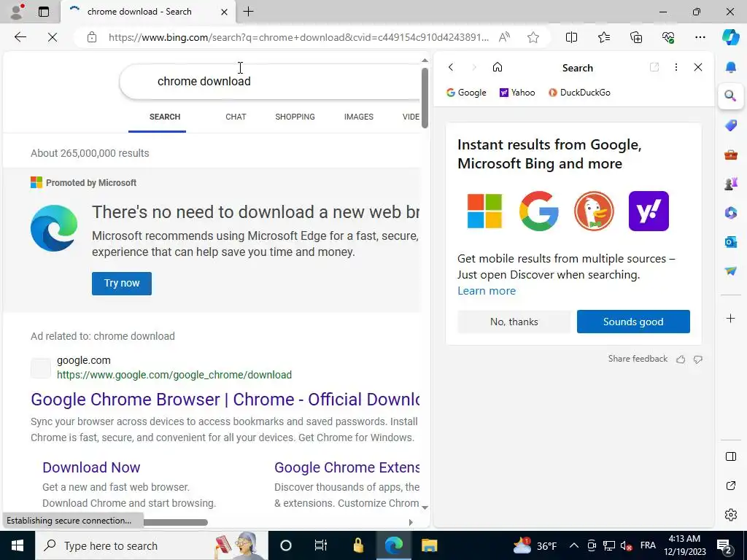
Task: Switch to the SHOPPING tab
Action: pos(295,117)
